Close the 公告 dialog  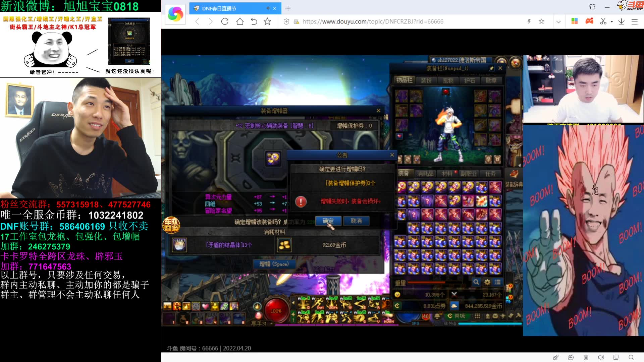point(392,155)
